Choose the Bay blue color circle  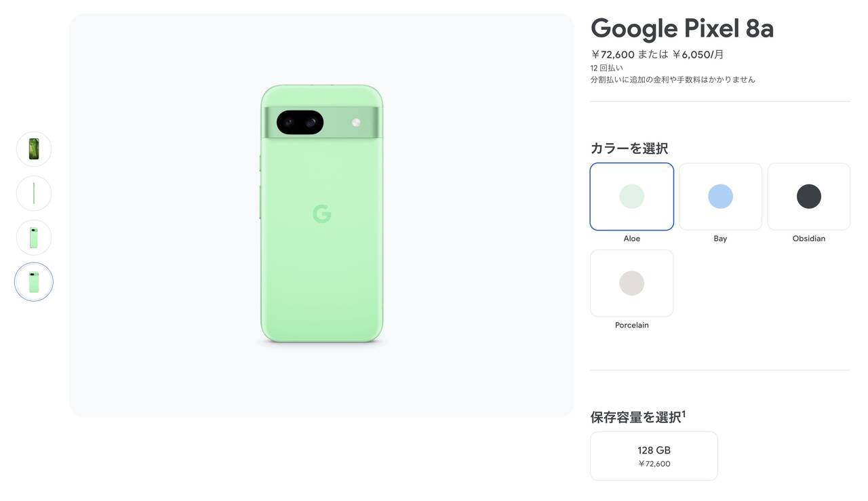[720, 197]
